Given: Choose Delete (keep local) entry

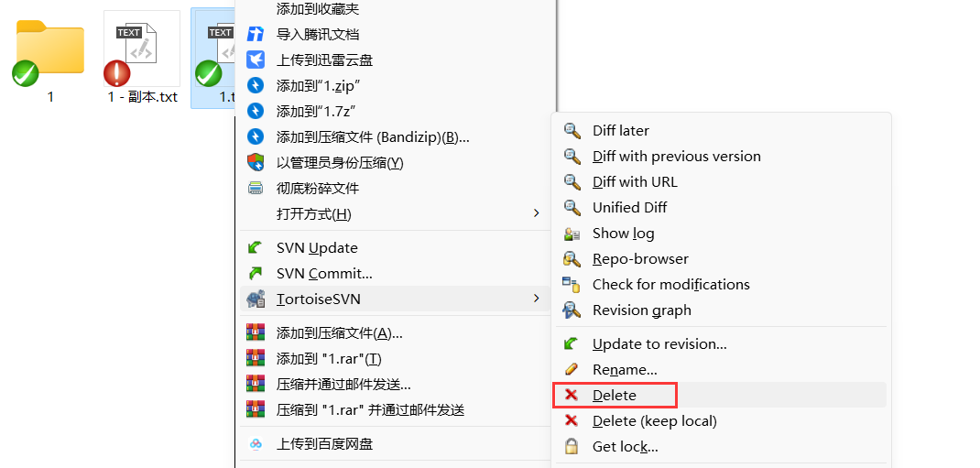Looking at the screenshot, I should (x=654, y=421).
